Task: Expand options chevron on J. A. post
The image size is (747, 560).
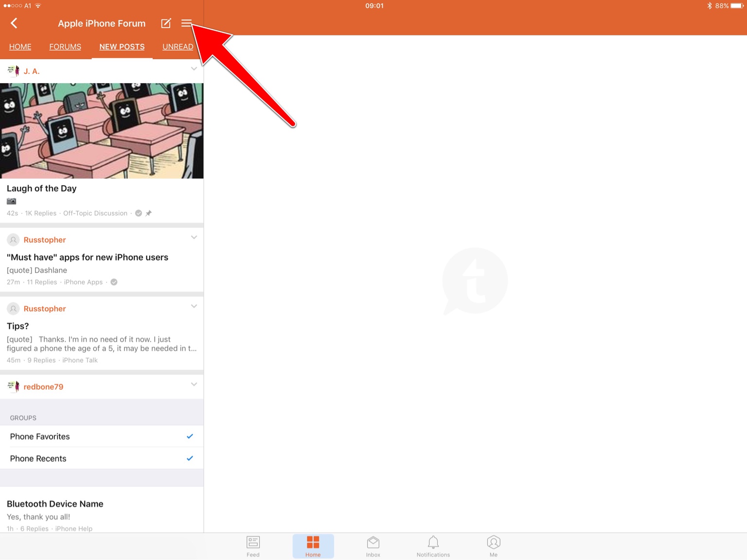Action: coord(194,69)
